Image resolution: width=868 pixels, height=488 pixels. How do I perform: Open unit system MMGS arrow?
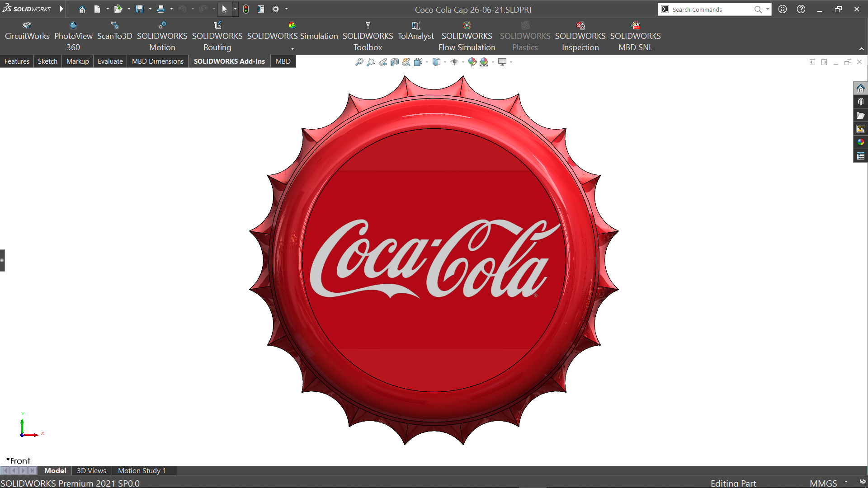[846, 482]
